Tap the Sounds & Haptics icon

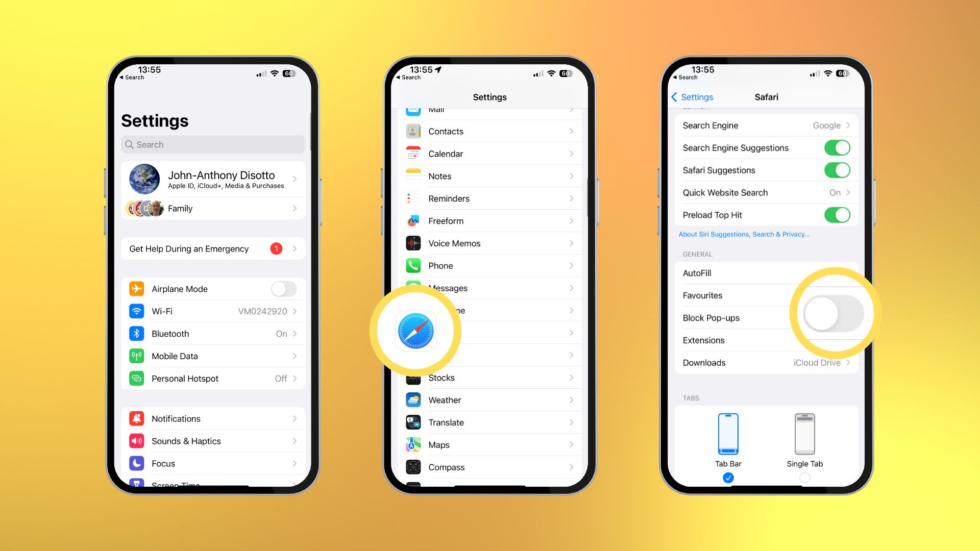click(137, 441)
